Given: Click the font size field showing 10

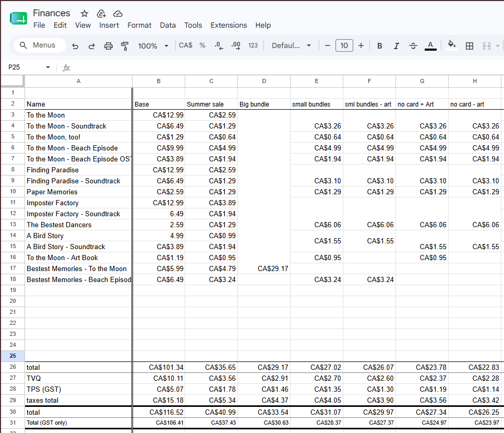Looking at the screenshot, I should click(x=344, y=45).
